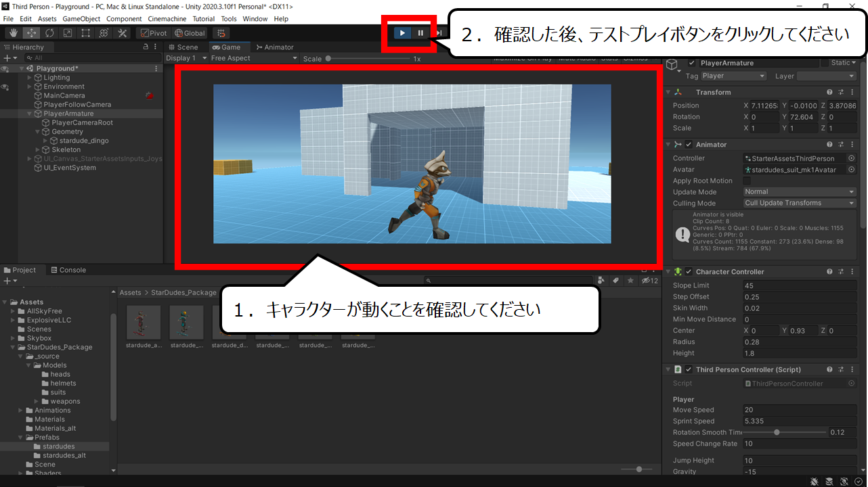This screenshot has height=487, width=868.
Task: Open Animator component help icon
Action: pos(829,144)
